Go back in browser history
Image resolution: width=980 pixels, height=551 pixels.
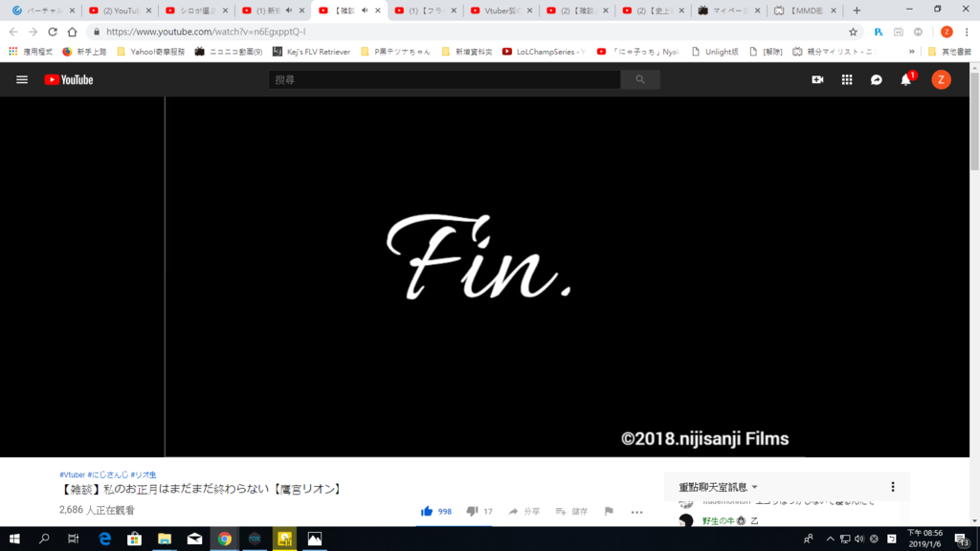[13, 32]
